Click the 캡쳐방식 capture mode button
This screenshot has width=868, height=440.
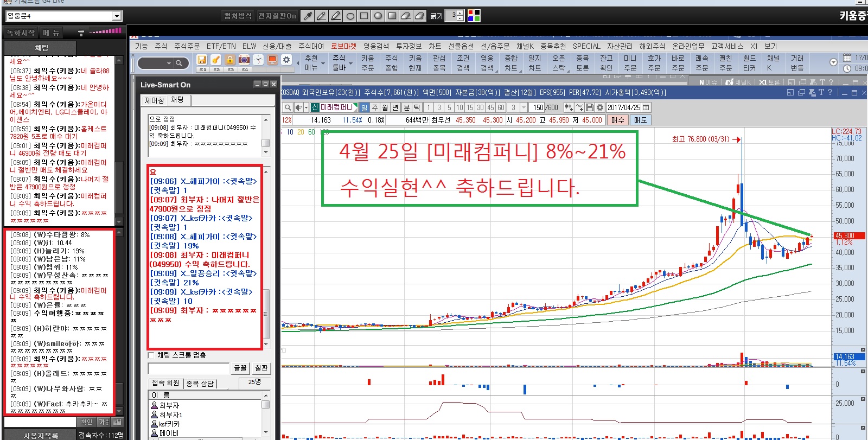[x=238, y=16]
